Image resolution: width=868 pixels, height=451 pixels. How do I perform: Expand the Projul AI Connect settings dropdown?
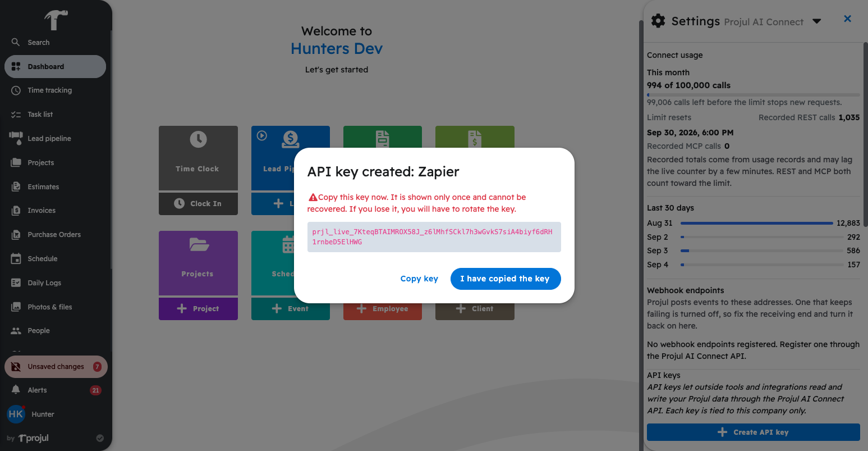pyautogui.click(x=817, y=21)
